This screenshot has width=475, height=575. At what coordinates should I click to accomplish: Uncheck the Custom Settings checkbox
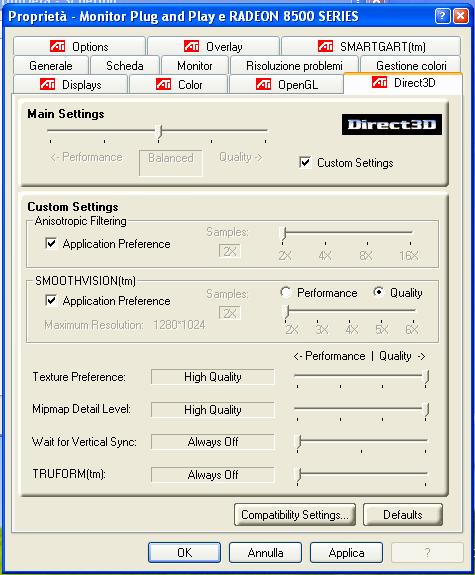pos(305,162)
